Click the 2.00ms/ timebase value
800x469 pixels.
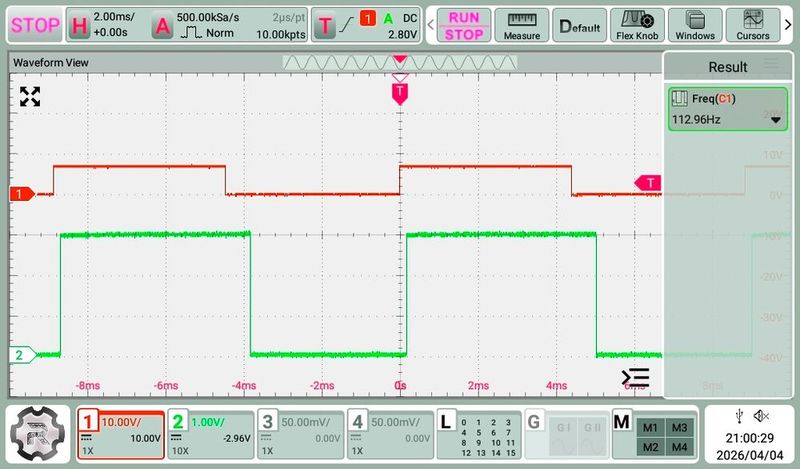point(114,17)
